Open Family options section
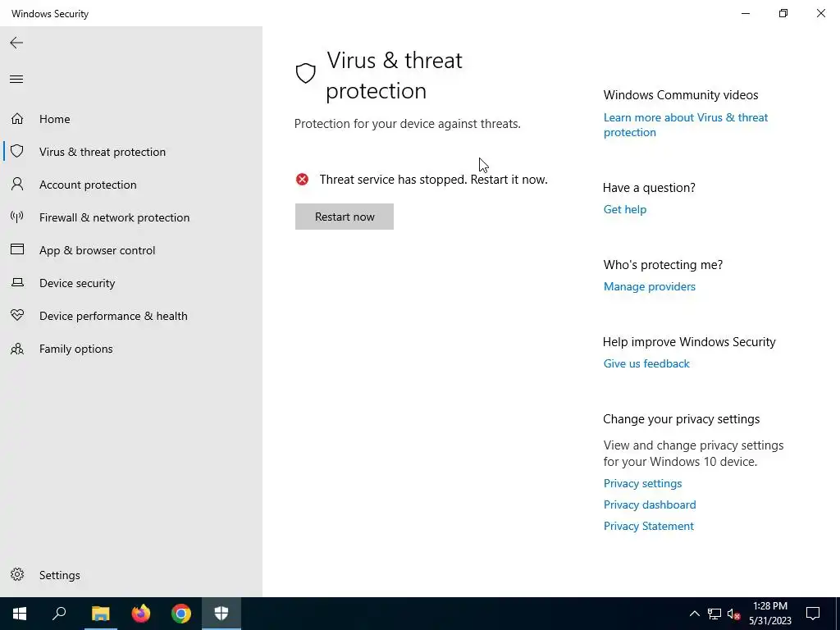 [x=131, y=349]
